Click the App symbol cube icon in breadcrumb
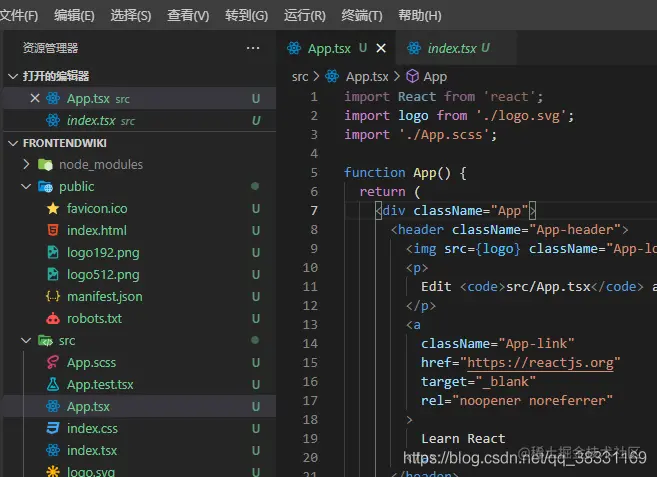 [412, 76]
